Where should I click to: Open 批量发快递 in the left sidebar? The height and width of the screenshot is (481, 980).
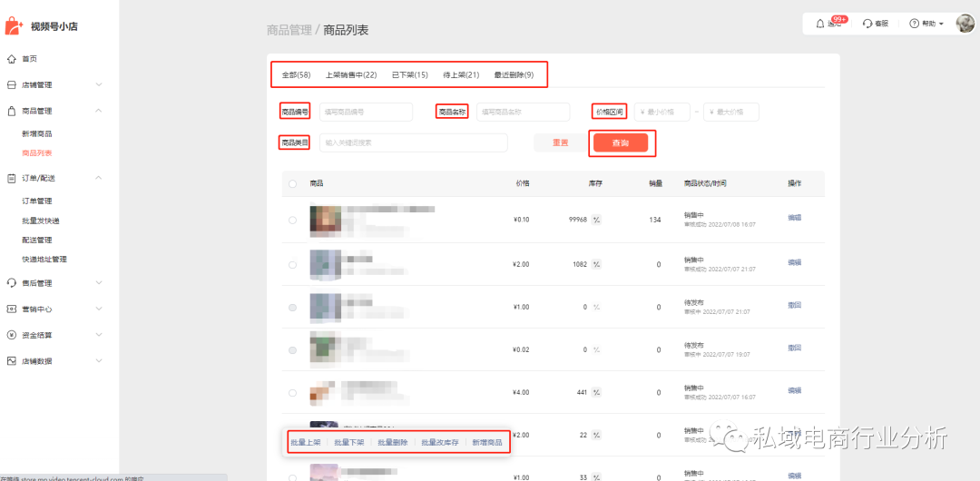pos(41,221)
